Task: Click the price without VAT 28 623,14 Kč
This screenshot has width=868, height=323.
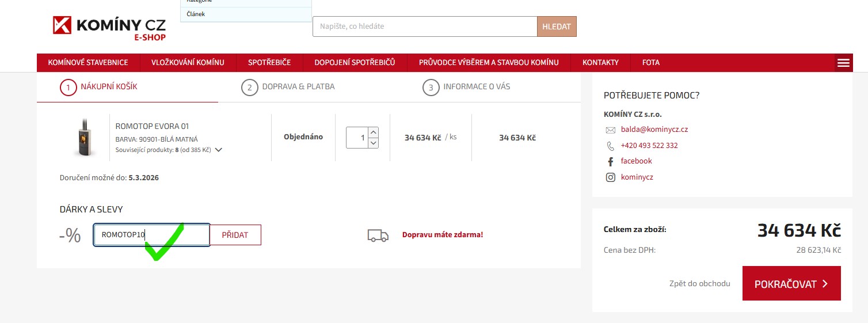Action: coord(818,250)
